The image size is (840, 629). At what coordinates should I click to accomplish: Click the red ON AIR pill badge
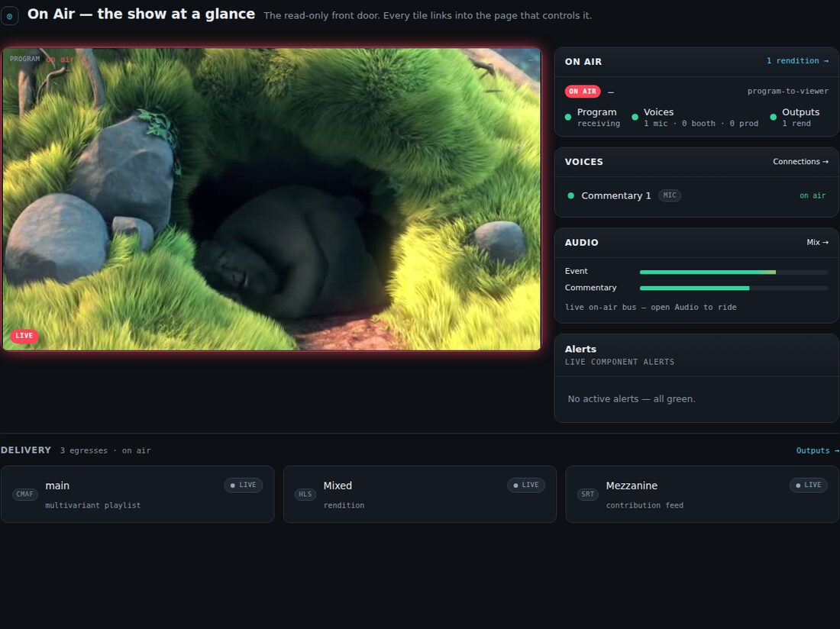click(x=583, y=92)
